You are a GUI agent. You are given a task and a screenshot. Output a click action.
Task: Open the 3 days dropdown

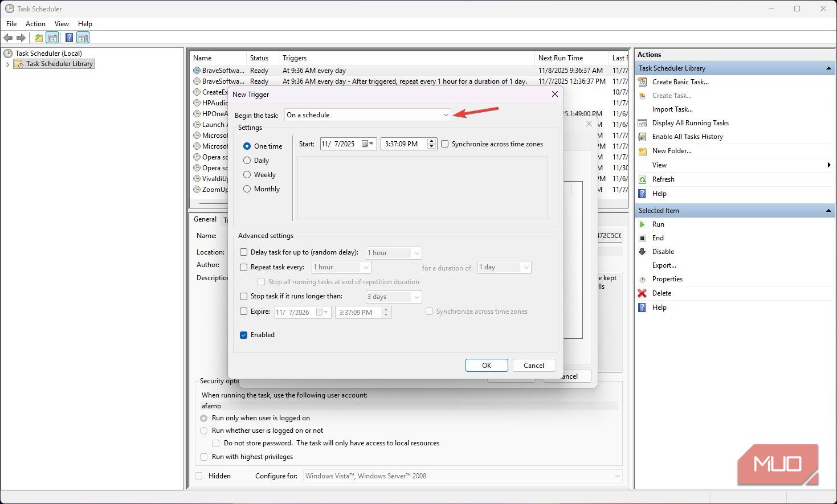(x=394, y=297)
